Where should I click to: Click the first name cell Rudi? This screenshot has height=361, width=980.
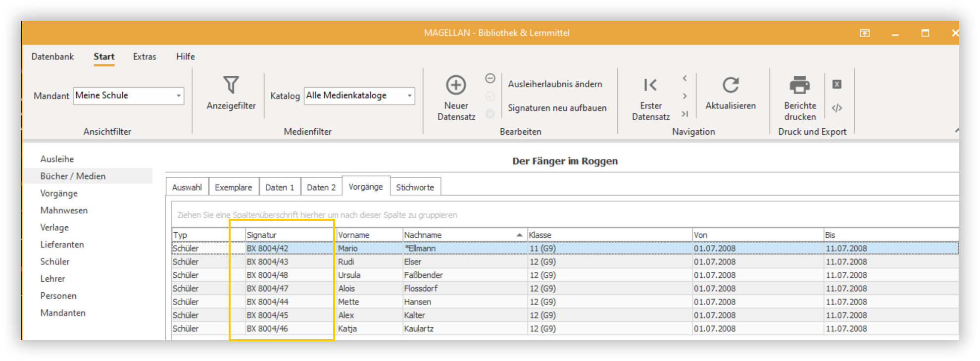(x=370, y=261)
